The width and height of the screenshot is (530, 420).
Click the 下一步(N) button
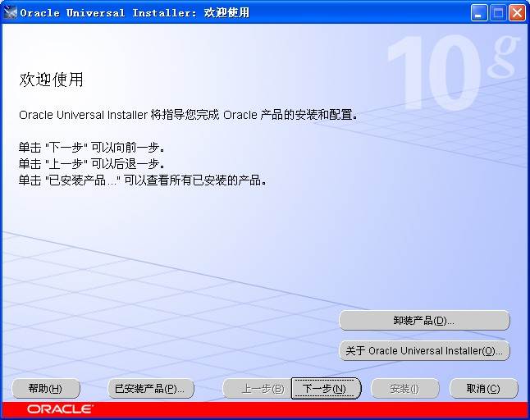326,389
